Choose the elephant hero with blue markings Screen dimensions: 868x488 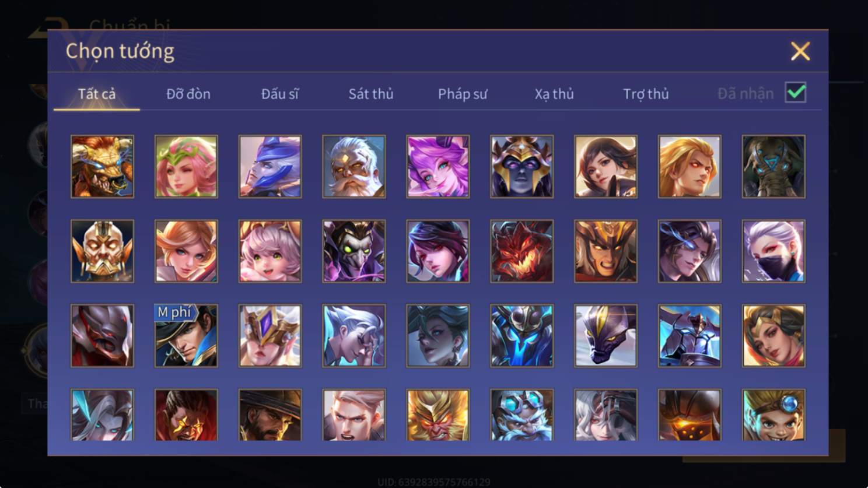pyautogui.click(x=773, y=167)
